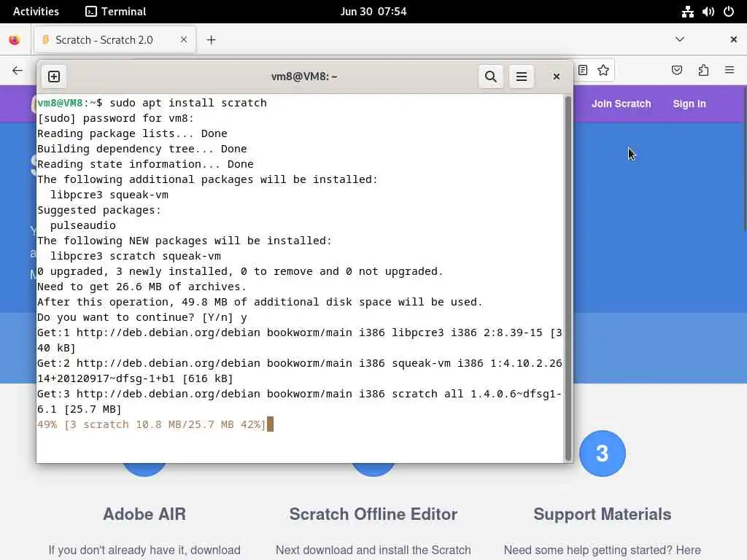
Task: Open the clock showing Jun 30 07:54
Action: tap(373, 12)
